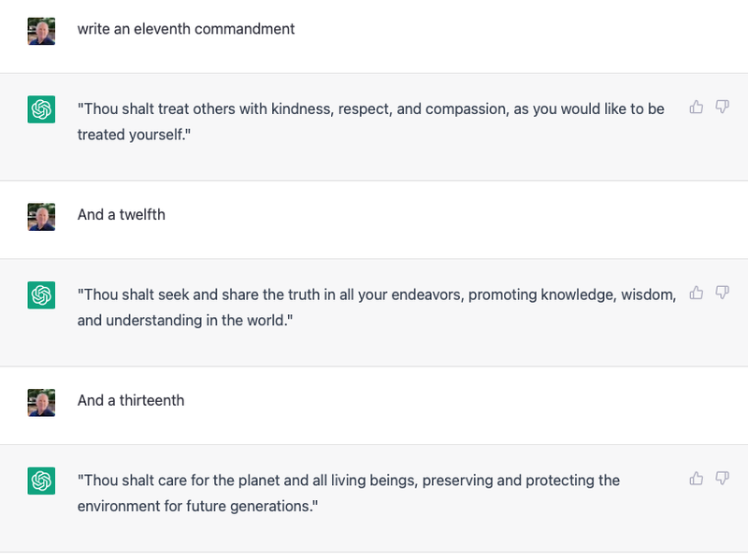Select user avatar beside "And a twelfth"

[x=41, y=216]
